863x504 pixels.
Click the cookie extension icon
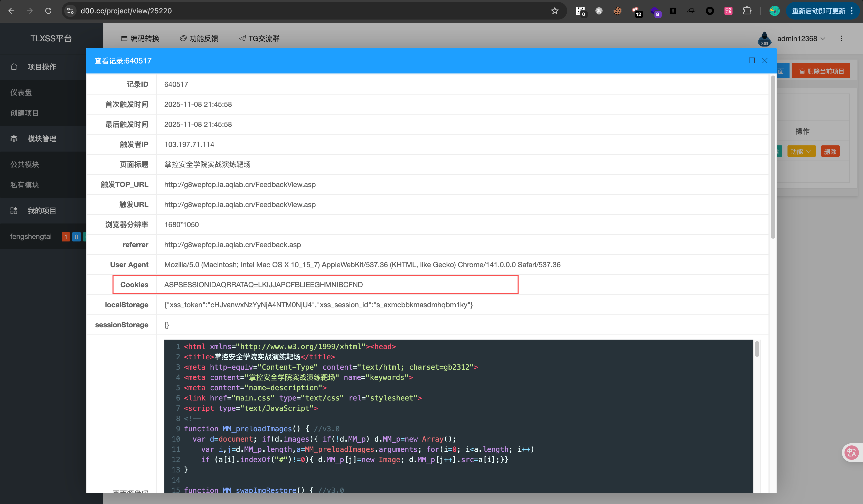(617, 11)
